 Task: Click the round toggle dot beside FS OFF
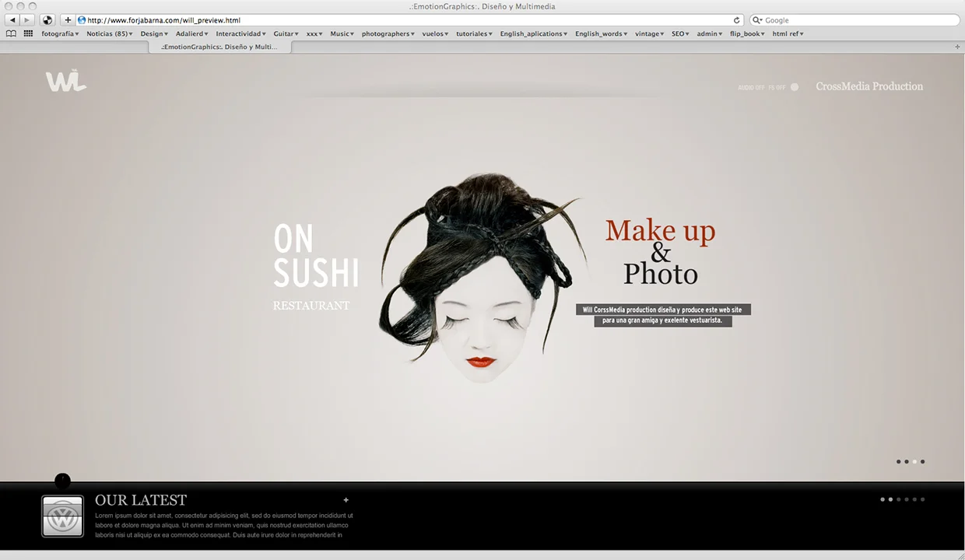[x=795, y=87]
